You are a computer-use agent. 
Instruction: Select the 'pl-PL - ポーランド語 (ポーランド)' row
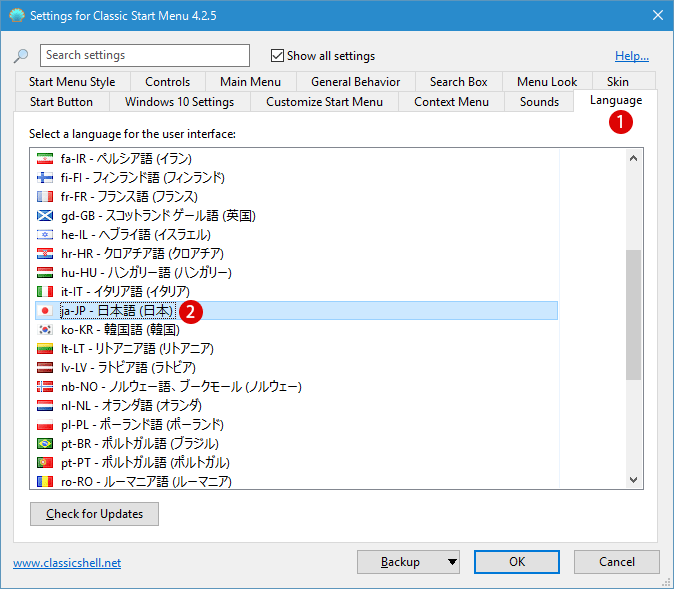coord(296,425)
